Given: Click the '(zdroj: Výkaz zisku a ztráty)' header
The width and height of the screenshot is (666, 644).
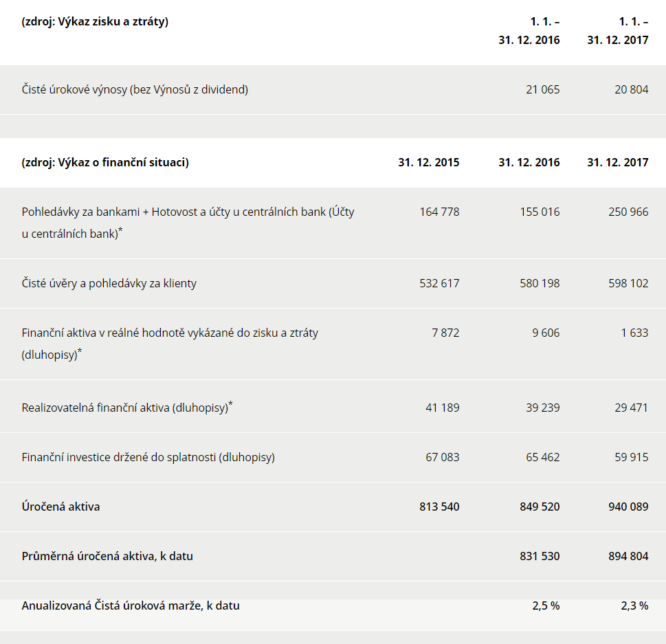Looking at the screenshot, I should pos(95,22).
